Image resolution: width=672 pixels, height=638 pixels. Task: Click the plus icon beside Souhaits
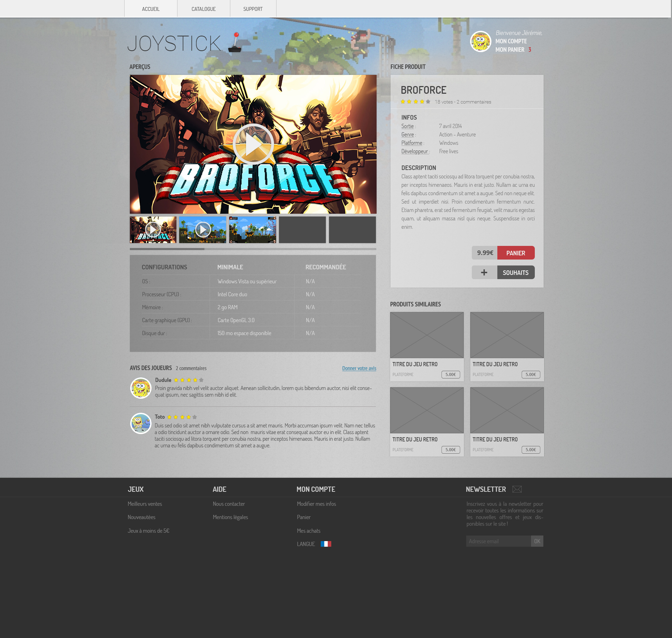[484, 272]
